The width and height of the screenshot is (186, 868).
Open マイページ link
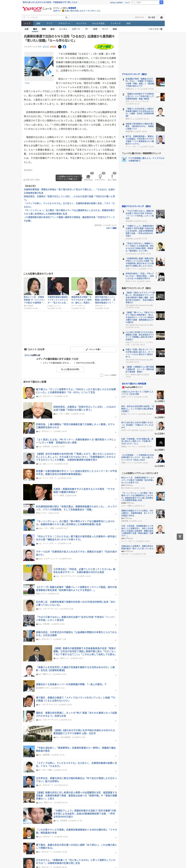[139, 17]
